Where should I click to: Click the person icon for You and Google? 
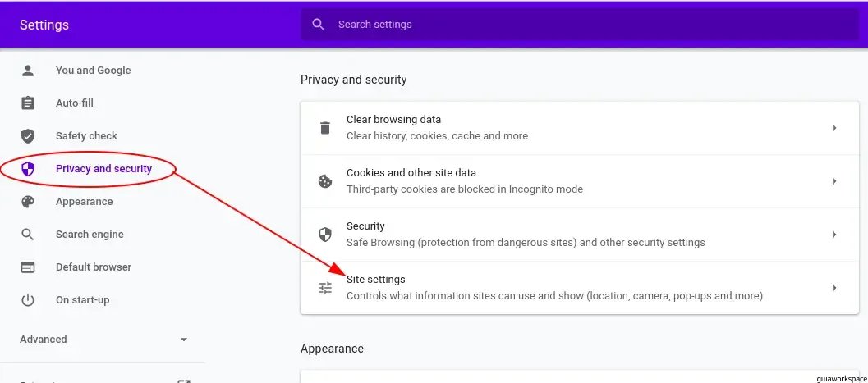28,71
